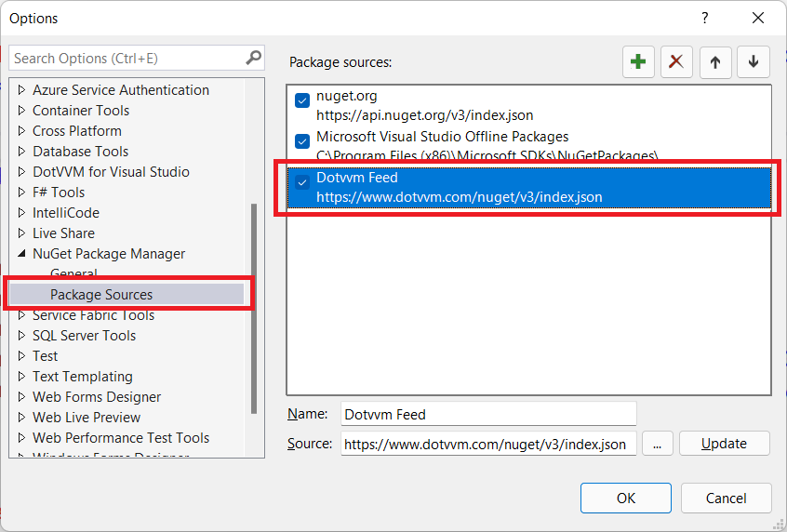Select SQL Server Tools category

85,336
